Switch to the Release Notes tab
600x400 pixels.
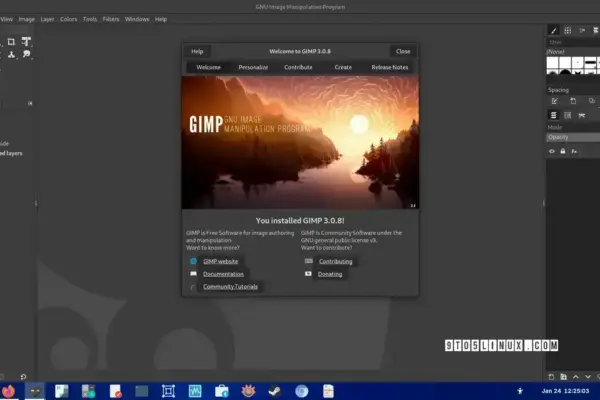[x=390, y=67]
